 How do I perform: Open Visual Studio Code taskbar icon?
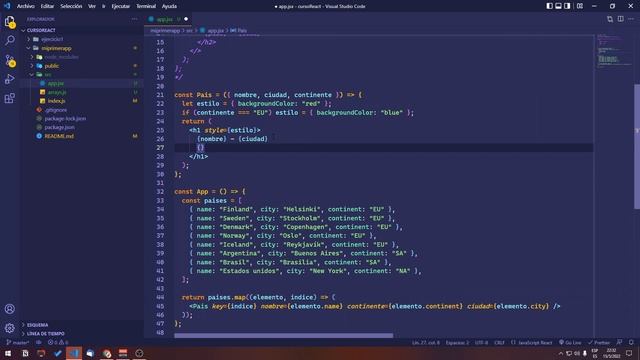click(x=74, y=353)
